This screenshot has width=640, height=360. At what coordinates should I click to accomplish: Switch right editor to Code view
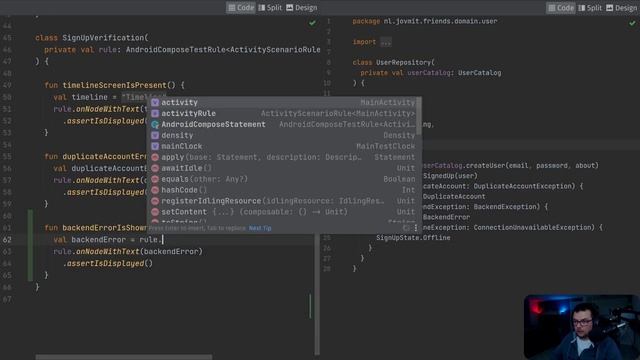tap(561, 7)
